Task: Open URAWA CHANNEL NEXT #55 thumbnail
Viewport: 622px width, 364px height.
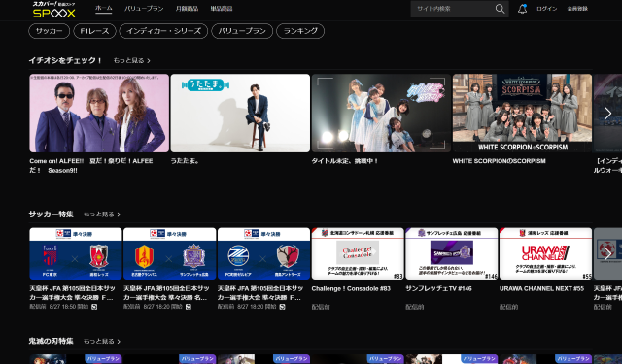Action: pos(545,253)
